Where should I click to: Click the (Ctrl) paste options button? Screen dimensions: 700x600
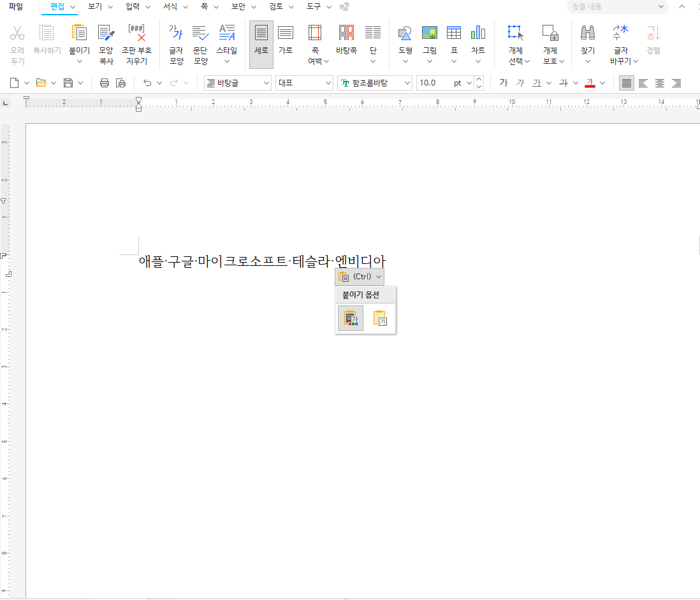coord(360,277)
